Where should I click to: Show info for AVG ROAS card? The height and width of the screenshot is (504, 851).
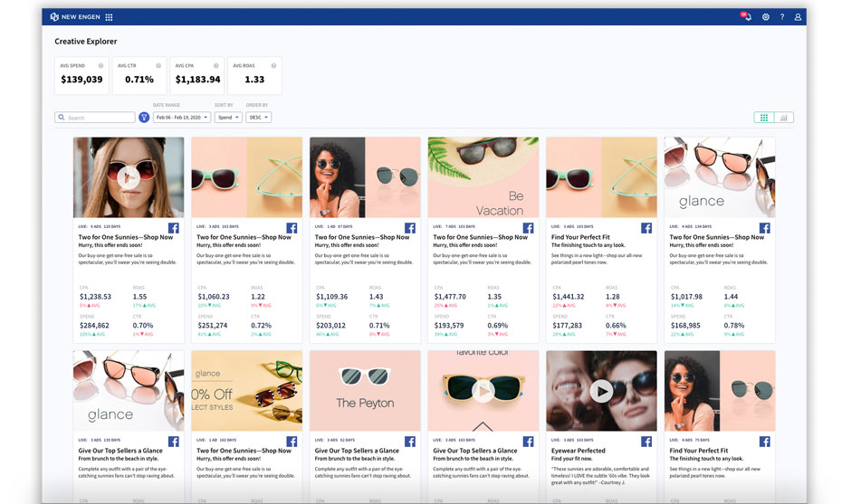pos(273,66)
